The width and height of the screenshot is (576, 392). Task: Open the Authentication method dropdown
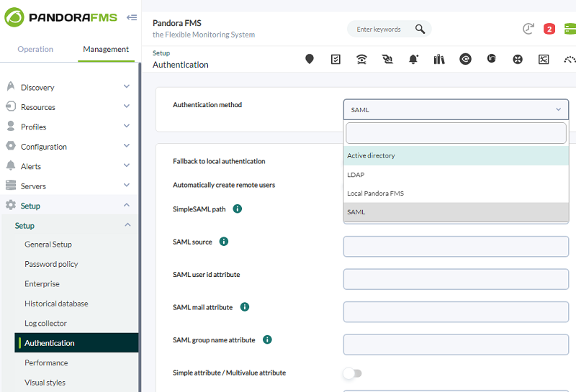coord(456,109)
